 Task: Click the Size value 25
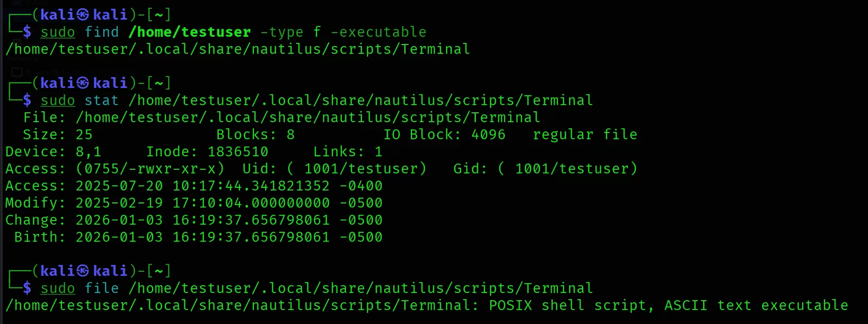(84, 135)
